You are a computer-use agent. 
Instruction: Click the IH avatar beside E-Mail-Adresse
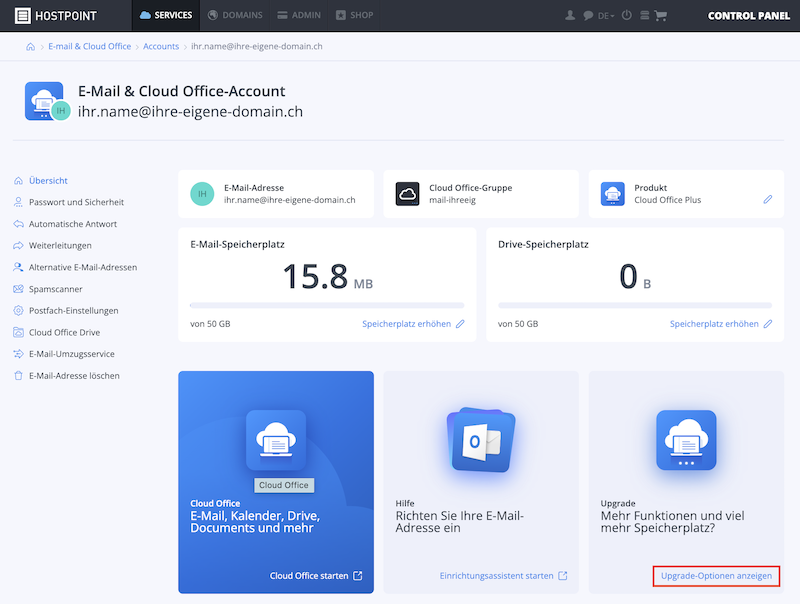pyautogui.click(x=202, y=194)
